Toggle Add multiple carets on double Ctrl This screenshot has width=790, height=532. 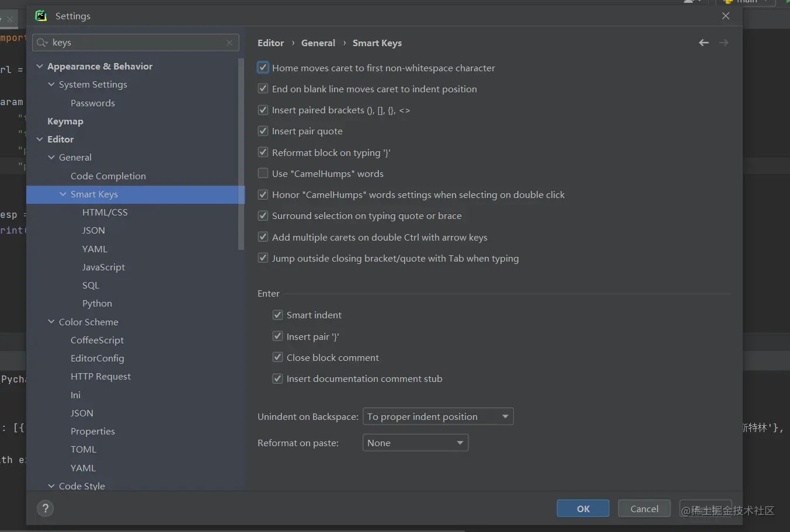[263, 237]
